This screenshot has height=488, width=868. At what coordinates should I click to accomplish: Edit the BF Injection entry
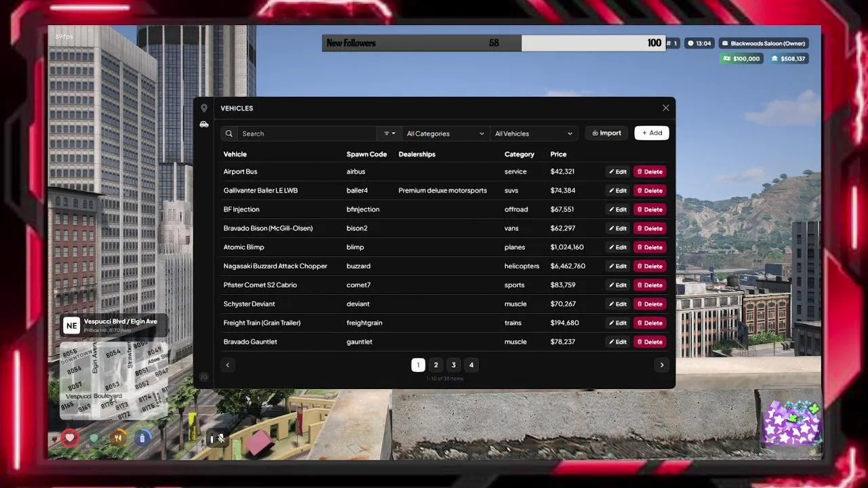click(x=617, y=209)
